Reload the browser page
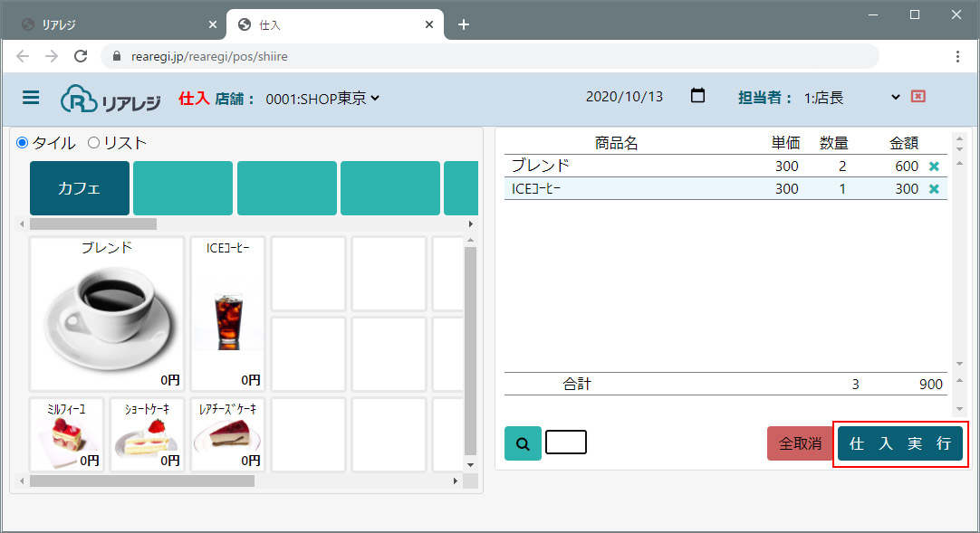 click(x=81, y=56)
